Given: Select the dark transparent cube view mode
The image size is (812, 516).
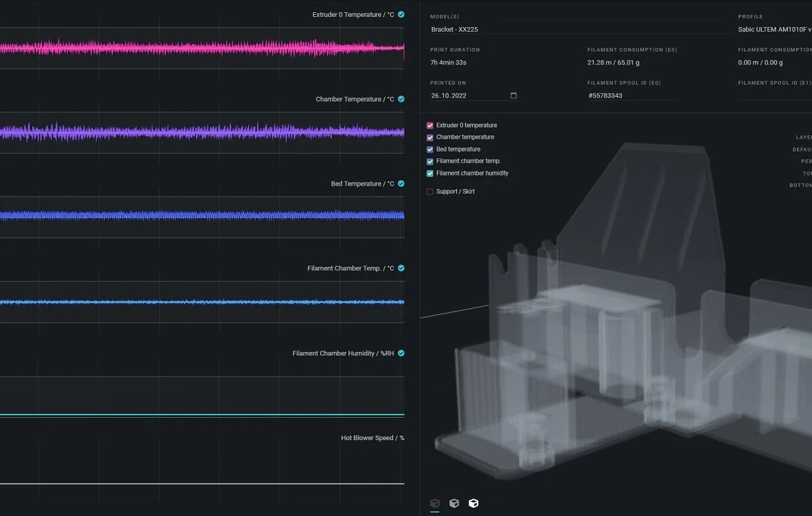Looking at the screenshot, I should 435,503.
